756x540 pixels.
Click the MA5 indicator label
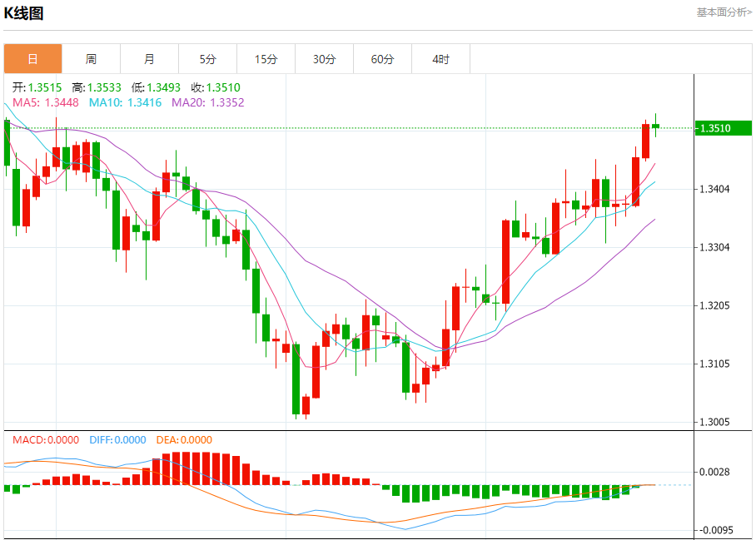[45, 102]
